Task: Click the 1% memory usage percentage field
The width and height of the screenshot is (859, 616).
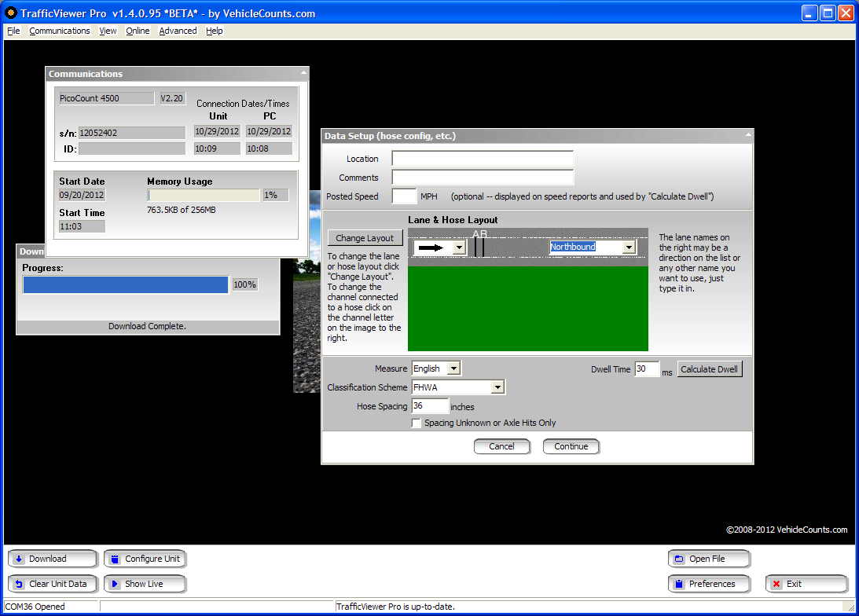Action: coord(276,195)
